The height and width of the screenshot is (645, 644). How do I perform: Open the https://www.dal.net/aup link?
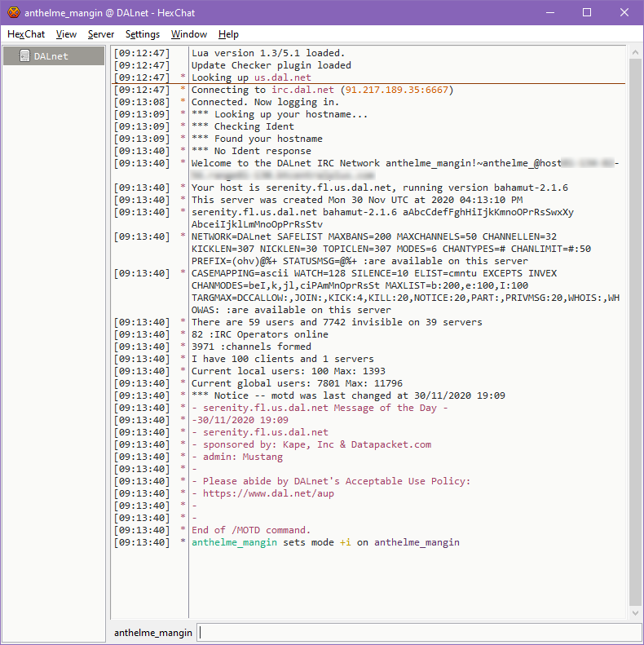click(268, 493)
